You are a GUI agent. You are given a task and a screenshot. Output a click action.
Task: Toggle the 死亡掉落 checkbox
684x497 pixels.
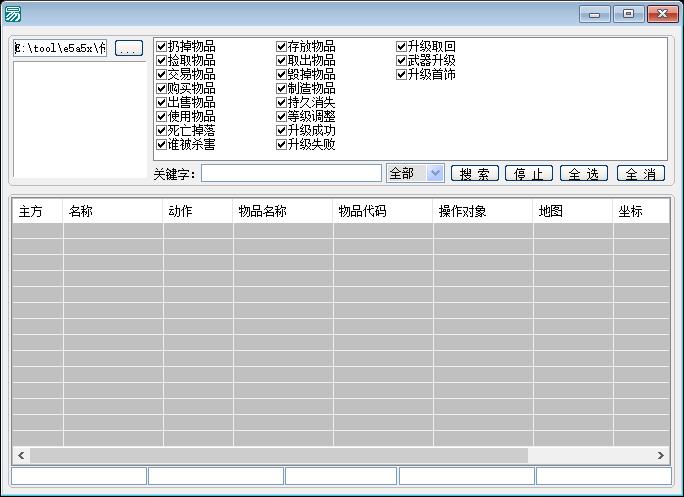coord(161,130)
